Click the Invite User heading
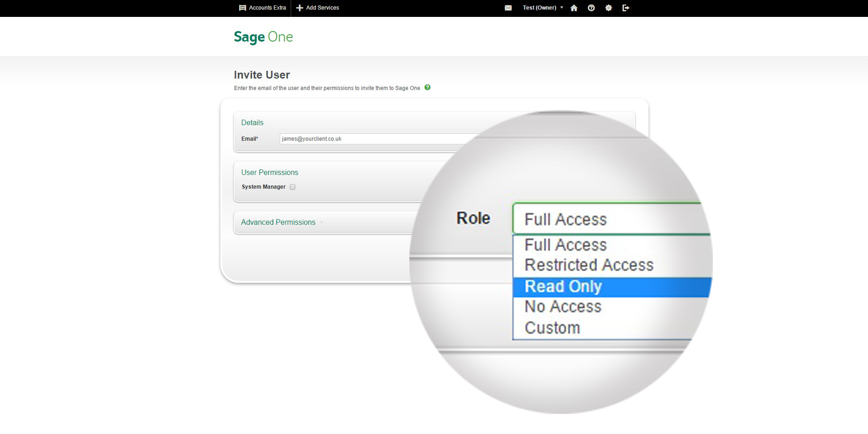This screenshot has height=434, width=868. [262, 75]
